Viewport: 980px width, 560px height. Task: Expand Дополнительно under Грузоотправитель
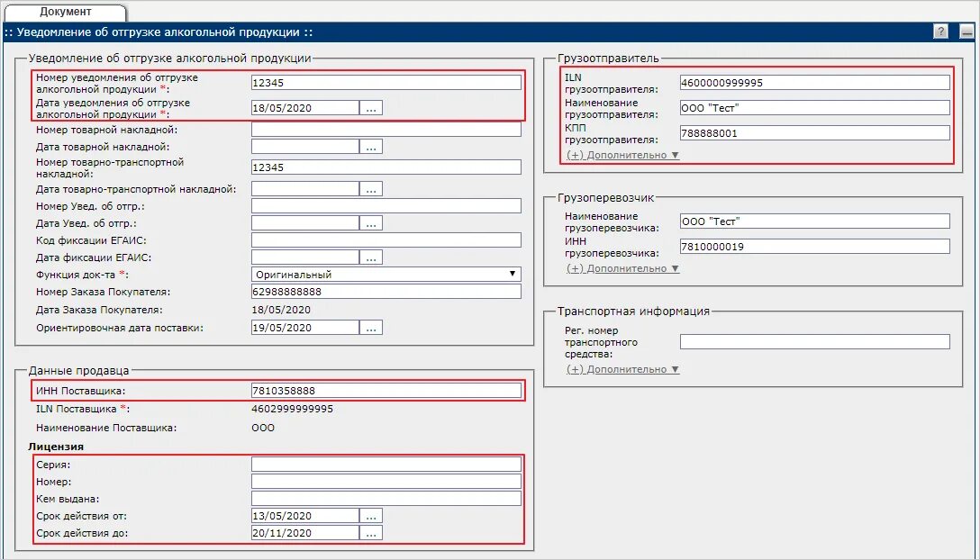[x=622, y=155]
